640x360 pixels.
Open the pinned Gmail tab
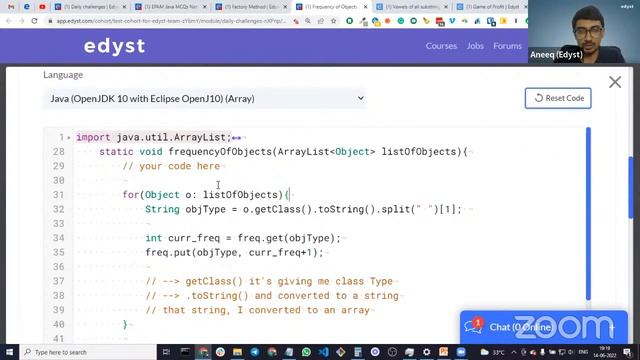pyautogui.click(x=11, y=7)
